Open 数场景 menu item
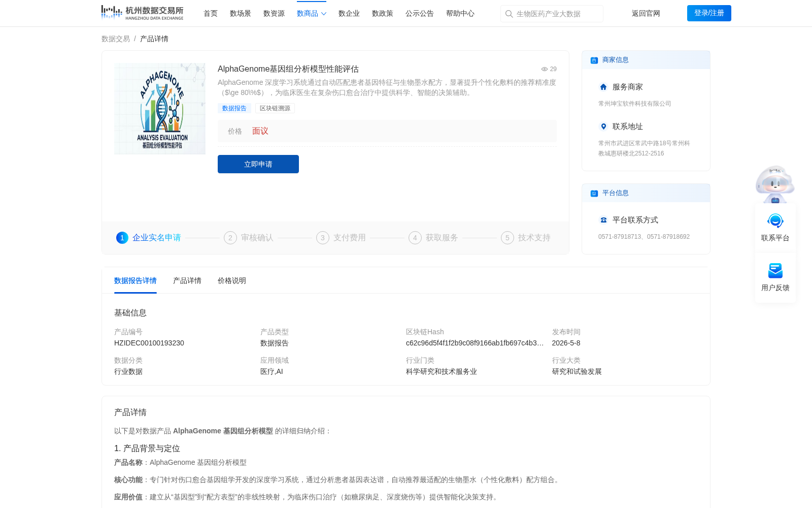Screen dimensions: 812x508 [x=241, y=14]
